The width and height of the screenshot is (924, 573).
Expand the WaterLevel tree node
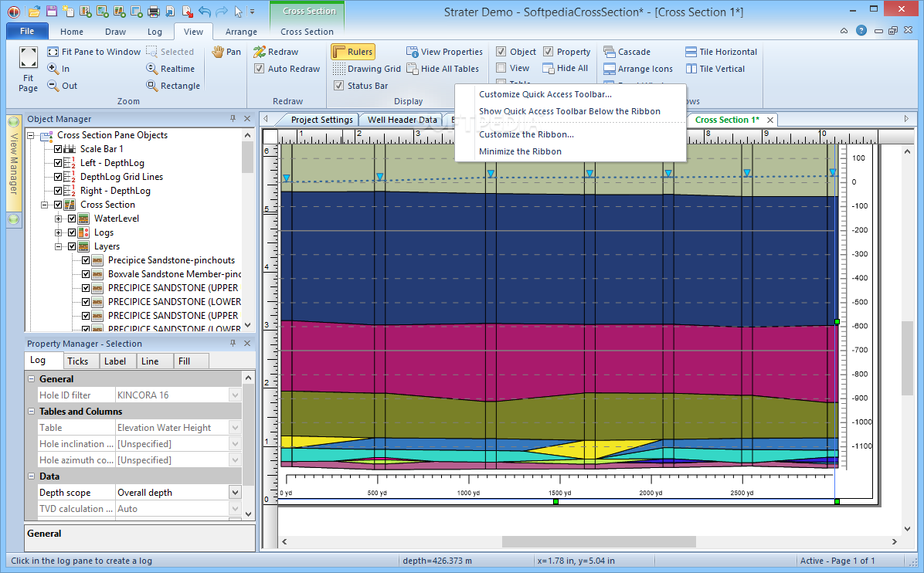tap(58, 219)
